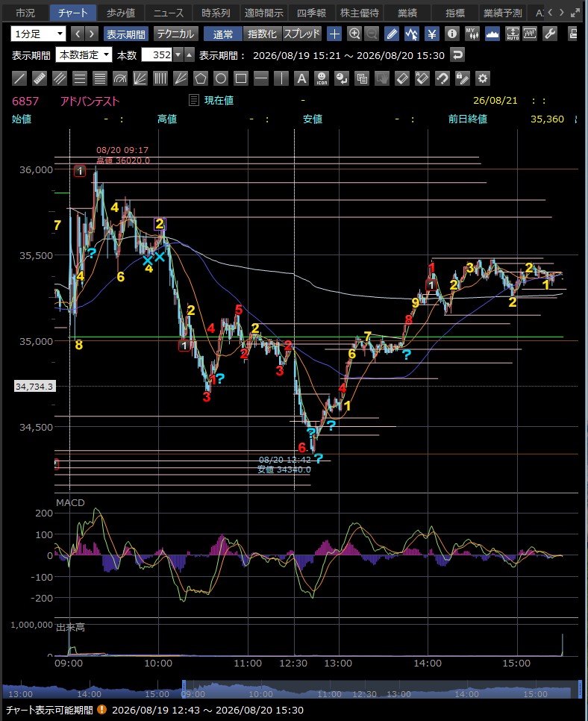
Task: Click the AUTO scale icon
Action: tap(512, 34)
